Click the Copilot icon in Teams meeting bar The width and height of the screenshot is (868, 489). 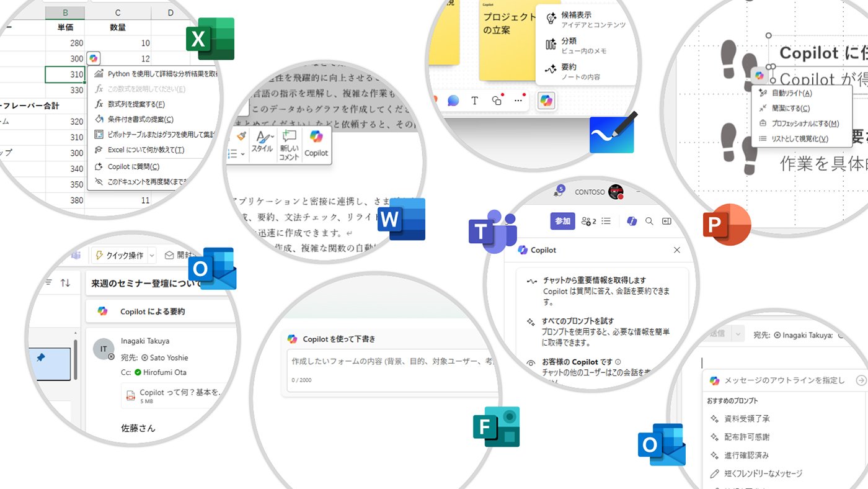pos(632,221)
